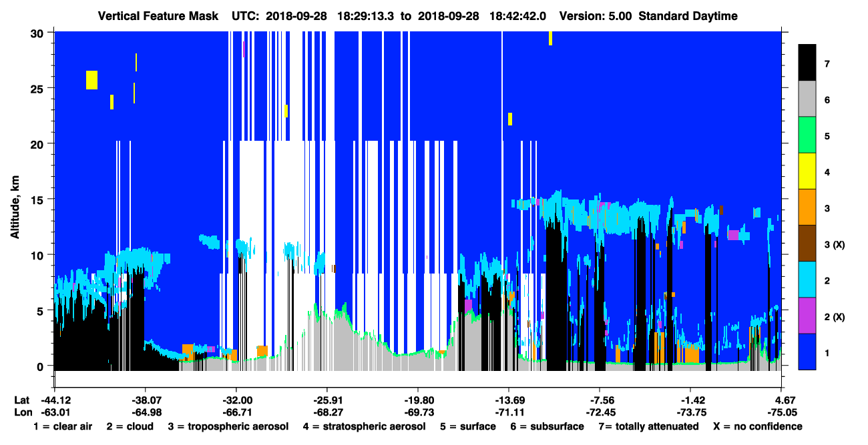868x445 pixels.
Task: Click the latitude value -19.80
Action: (418, 400)
